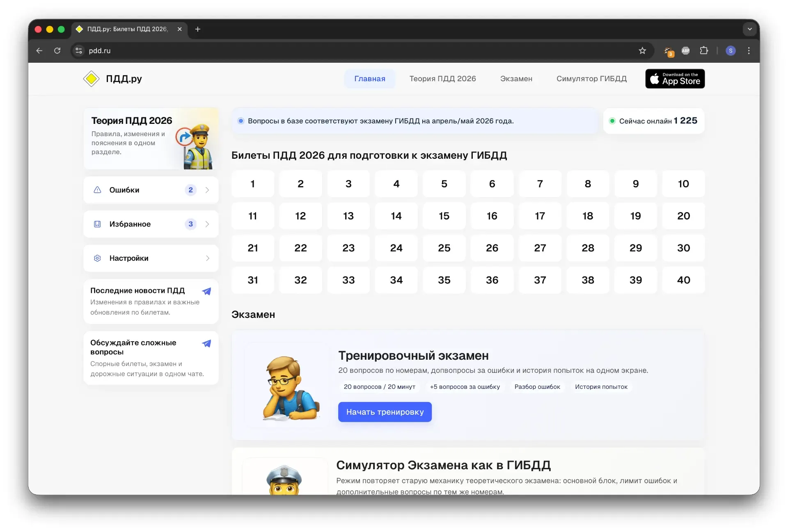Open the Симулятор ГИБДД menu item
This screenshot has width=788, height=532.
[x=591, y=79]
